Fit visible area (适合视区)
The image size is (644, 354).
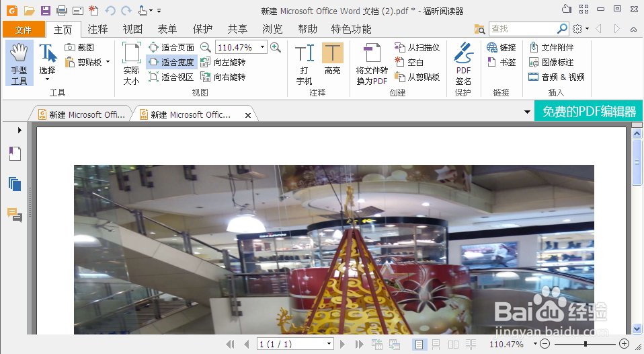tap(171, 77)
